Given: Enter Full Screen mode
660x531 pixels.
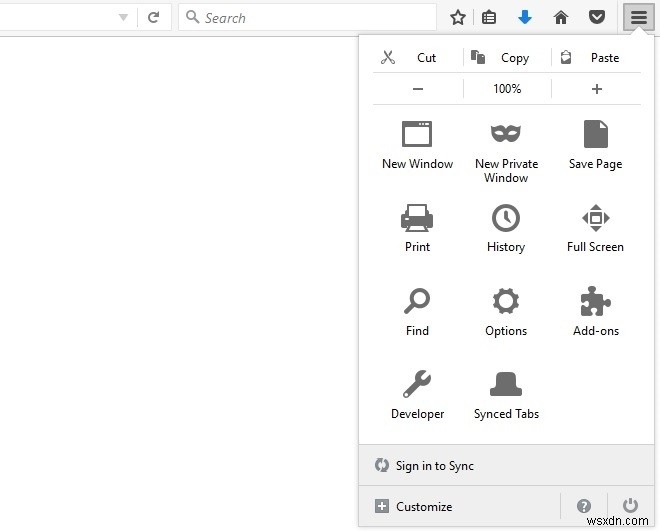Looking at the screenshot, I should tap(596, 228).
